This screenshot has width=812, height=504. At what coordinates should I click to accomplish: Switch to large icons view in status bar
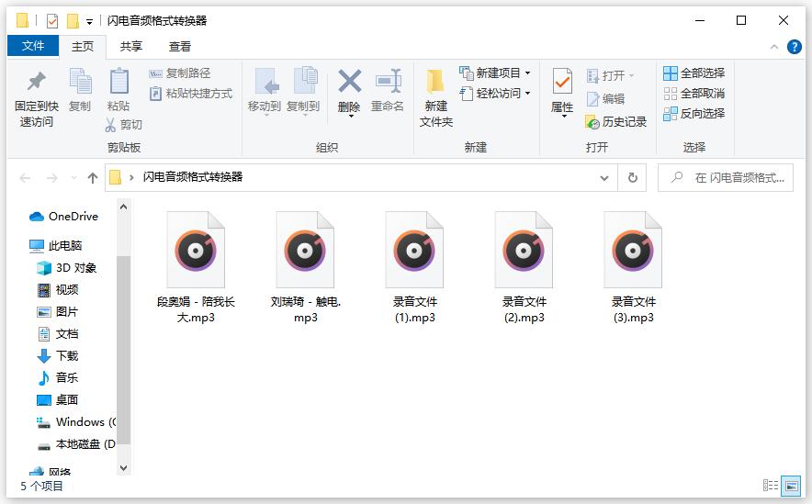click(791, 486)
